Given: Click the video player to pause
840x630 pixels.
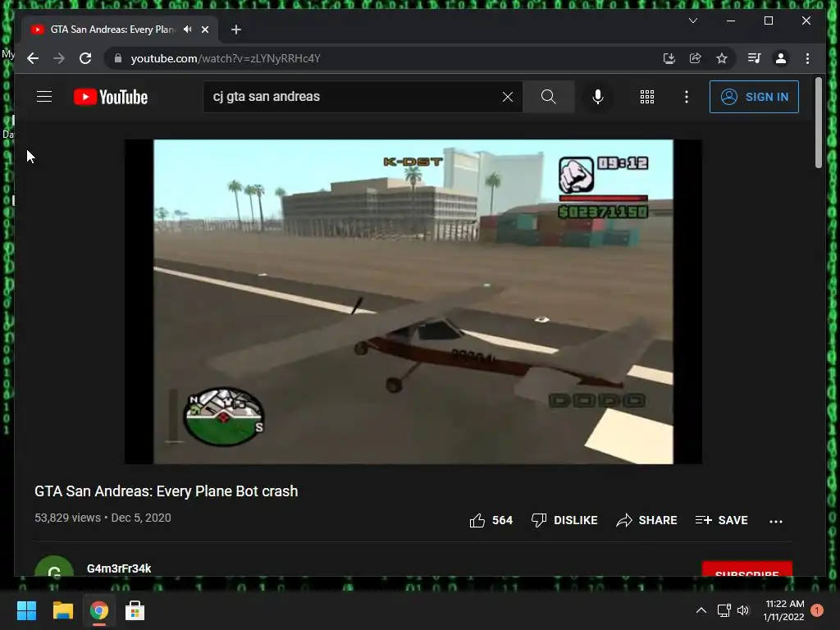Looking at the screenshot, I should [x=413, y=302].
